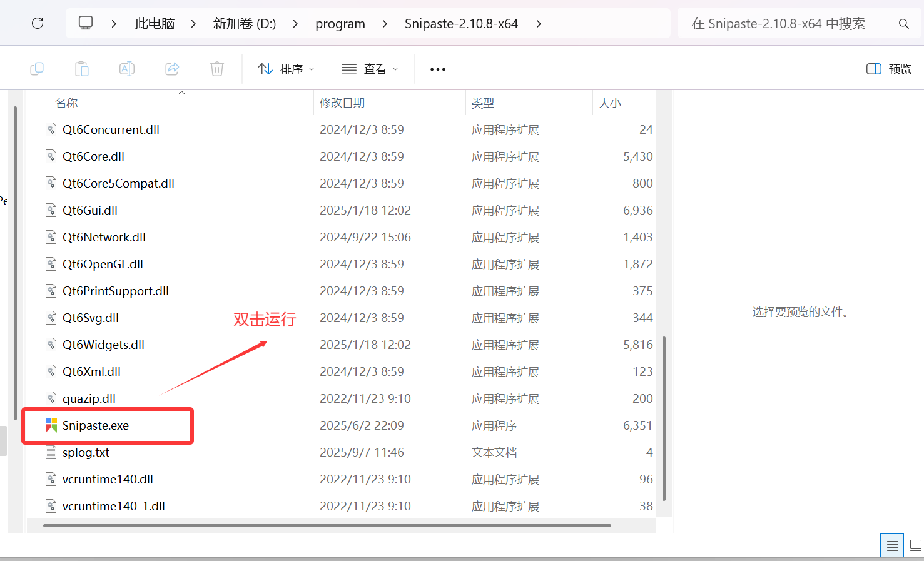Screen dimensions: 924x561
Task: Click the refresh button
Action: 38,24
